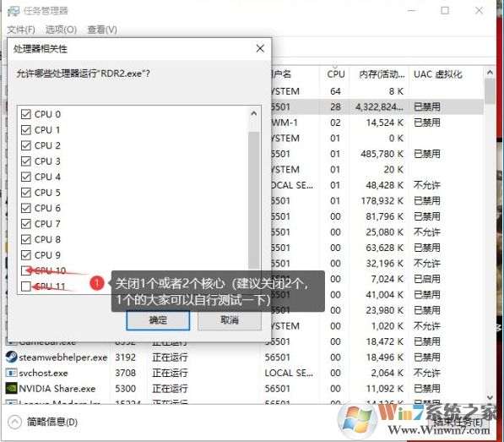Close the Task Manager window

pyautogui.click(x=479, y=11)
